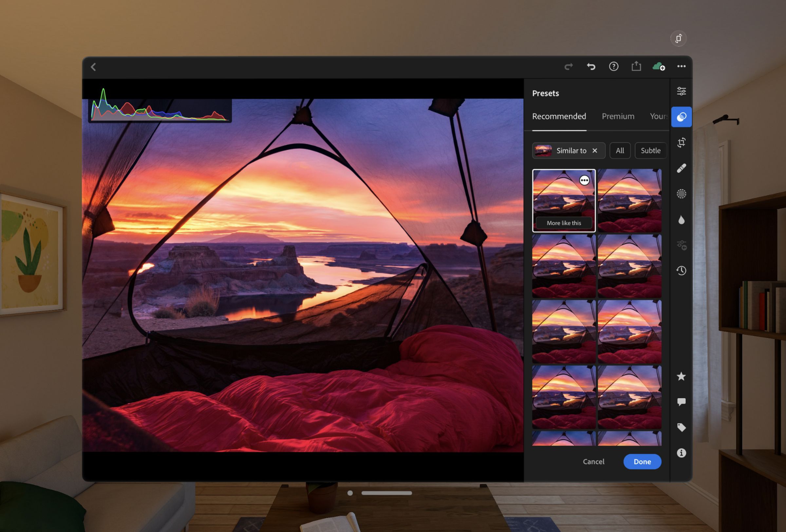
Task: Open the Edit sliders panel icon
Action: tap(681, 91)
